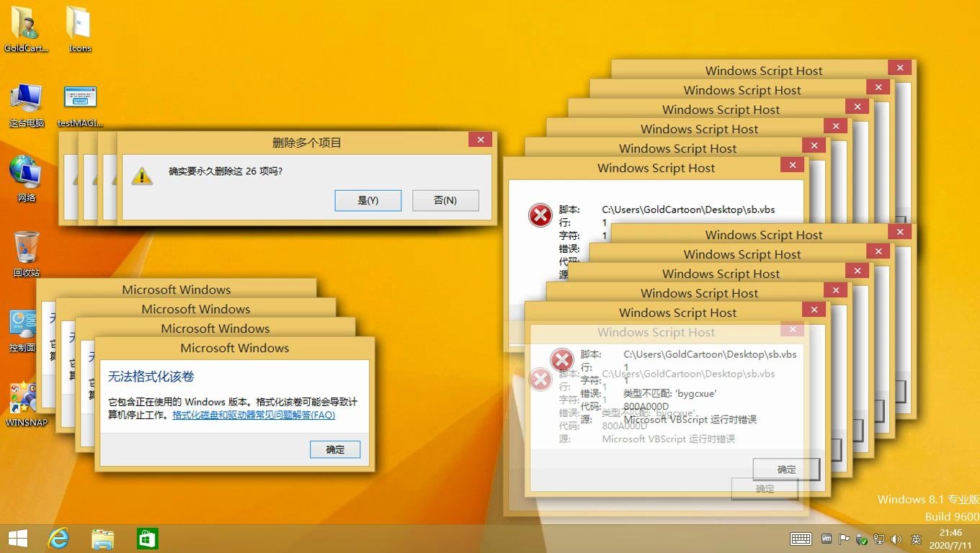Select the 控制面板 control panel icon
The image size is (980, 553).
24,330
